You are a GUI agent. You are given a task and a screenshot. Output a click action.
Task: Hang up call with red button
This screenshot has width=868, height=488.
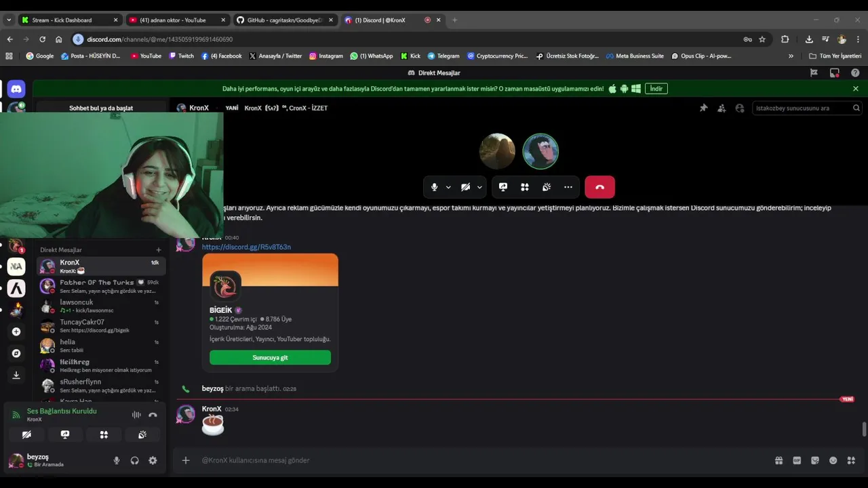pyautogui.click(x=599, y=187)
